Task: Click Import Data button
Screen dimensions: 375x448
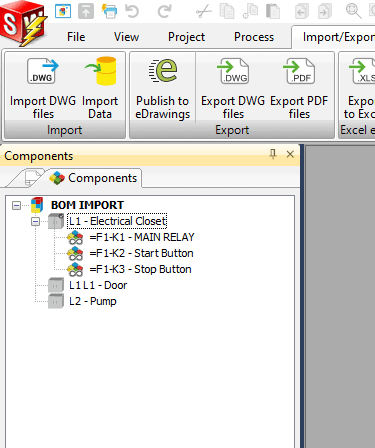Action: (100, 88)
